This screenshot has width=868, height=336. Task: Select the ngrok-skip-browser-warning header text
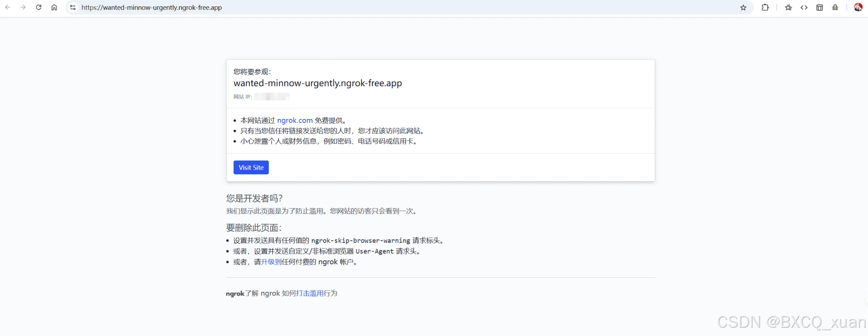coord(361,241)
